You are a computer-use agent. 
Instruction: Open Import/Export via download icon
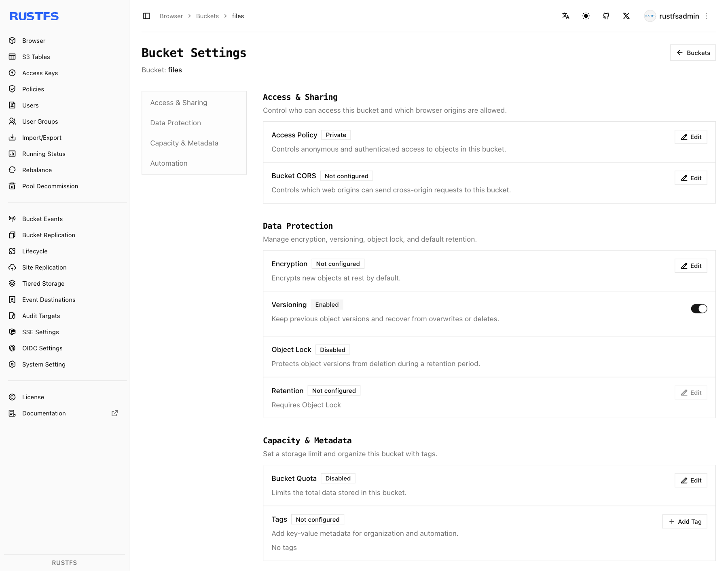pos(12,138)
